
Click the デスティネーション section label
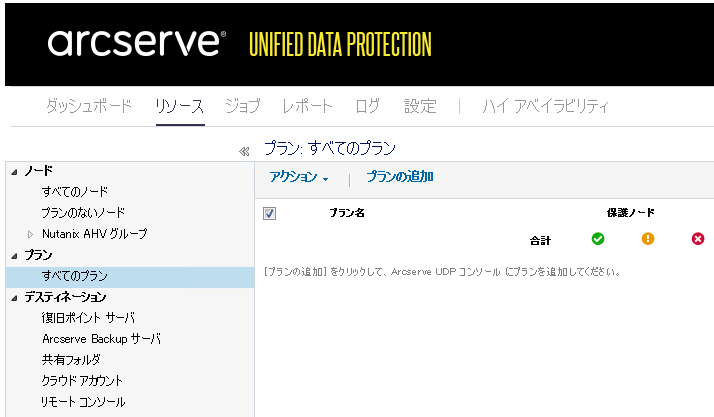(65, 297)
